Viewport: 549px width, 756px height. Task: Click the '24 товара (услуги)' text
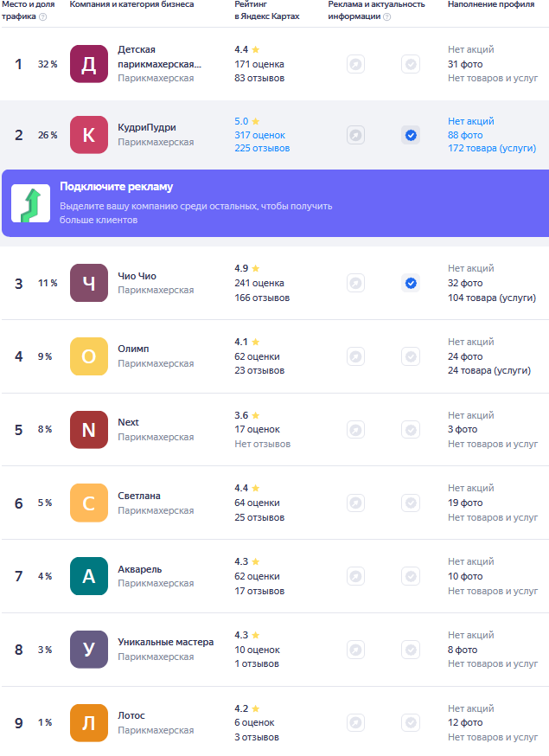pyautogui.click(x=489, y=370)
